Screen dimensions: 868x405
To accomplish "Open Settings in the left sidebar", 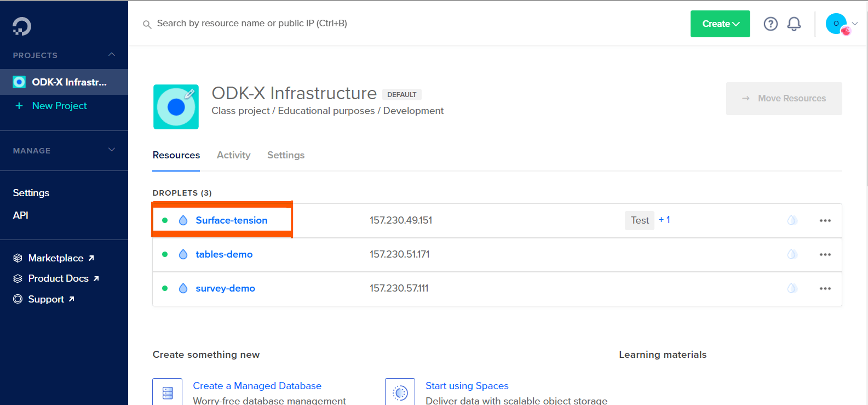I will (x=31, y=193).
